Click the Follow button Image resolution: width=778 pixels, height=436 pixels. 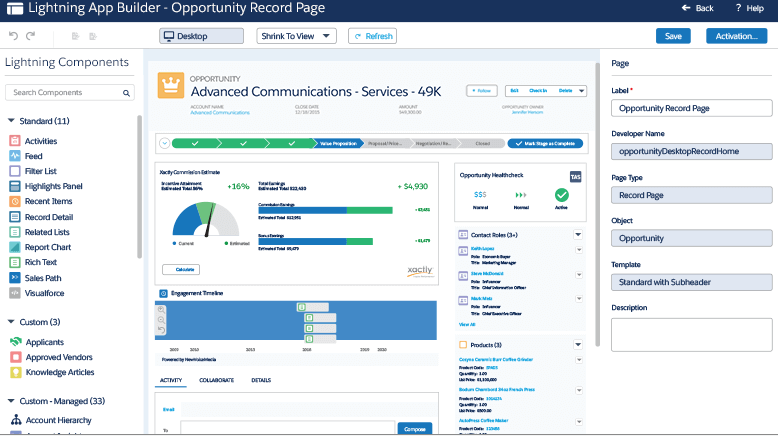pyautogui.click(x=481, y=91)
